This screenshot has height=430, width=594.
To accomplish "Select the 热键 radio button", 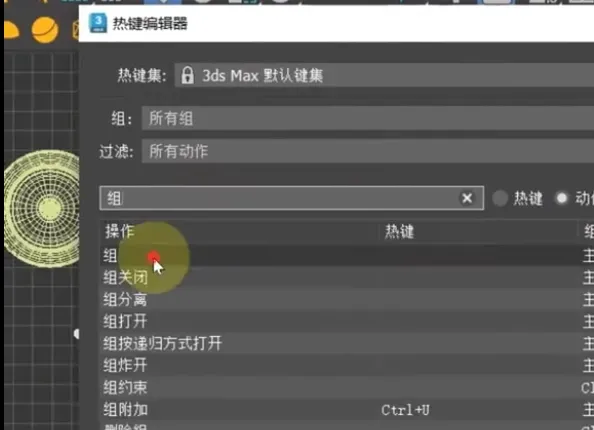I will (x=500, y=198).
